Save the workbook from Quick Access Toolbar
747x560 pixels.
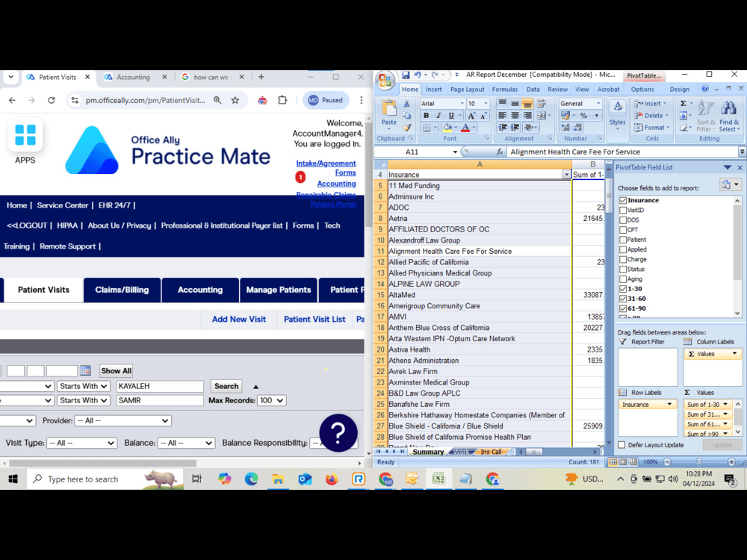[406, 75]
